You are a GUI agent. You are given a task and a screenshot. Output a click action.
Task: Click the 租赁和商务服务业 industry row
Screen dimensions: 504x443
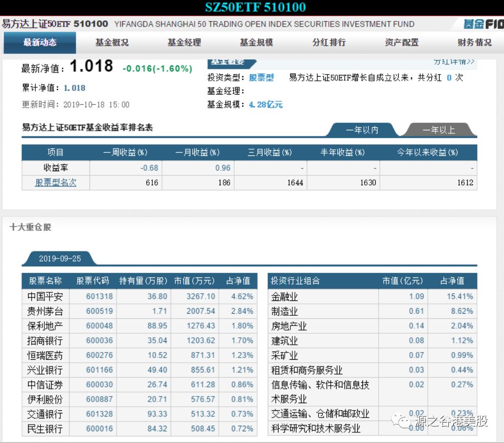(x=372, y=370)
